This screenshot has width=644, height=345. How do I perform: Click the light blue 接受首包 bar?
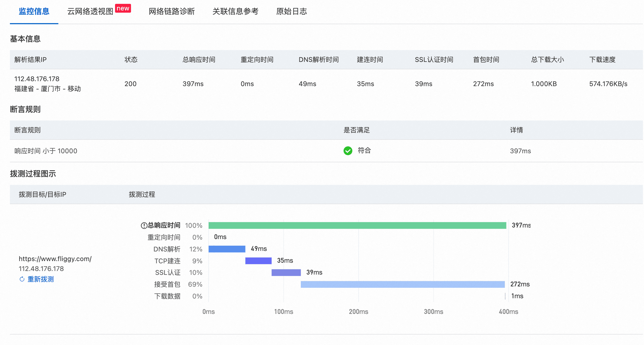(403, 284)
